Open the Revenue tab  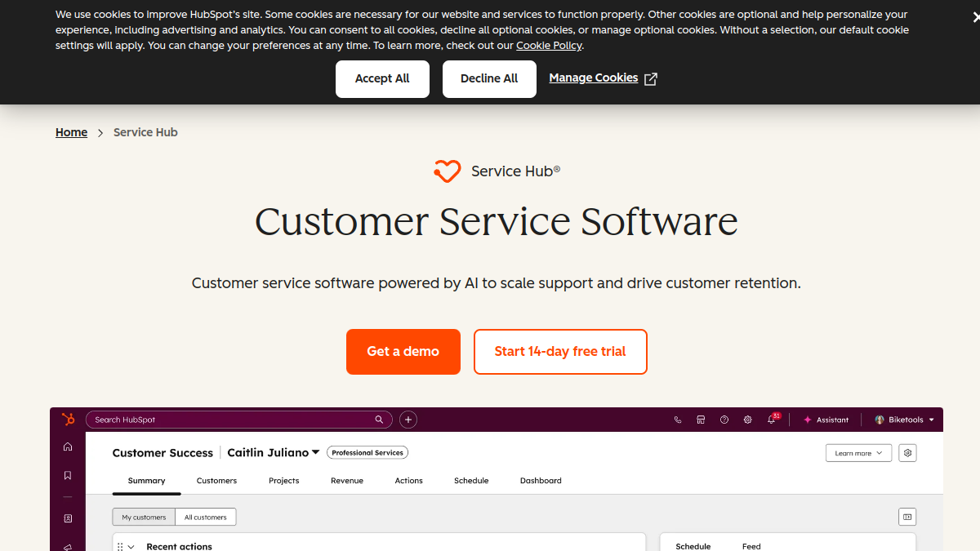click(x=347, y=481)
